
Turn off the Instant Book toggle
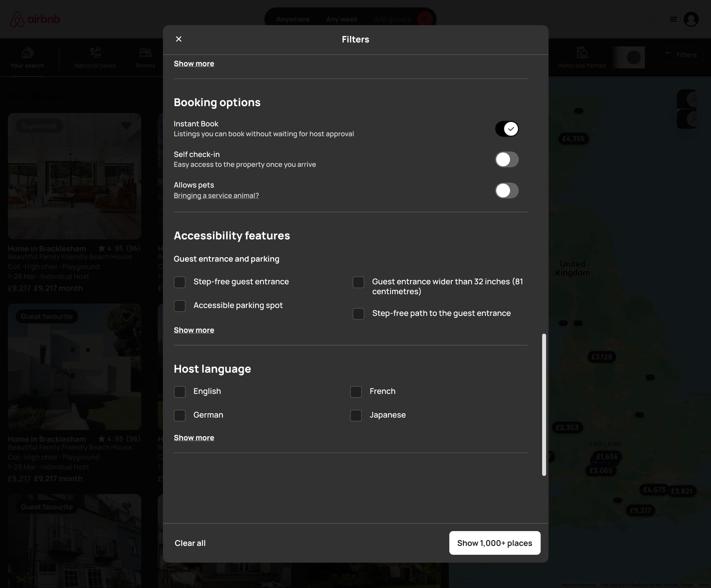507,129
